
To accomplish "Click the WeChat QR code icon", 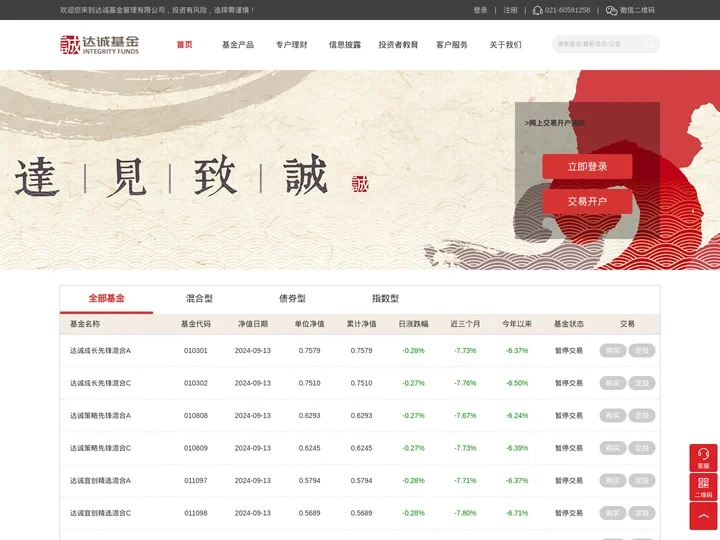I will [x=611, y=10].
